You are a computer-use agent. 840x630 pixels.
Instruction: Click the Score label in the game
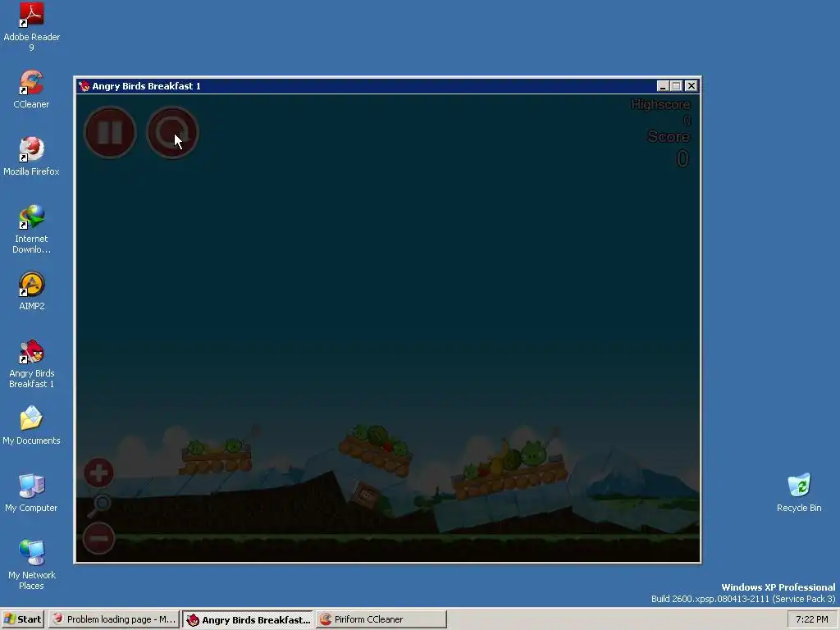669,137
